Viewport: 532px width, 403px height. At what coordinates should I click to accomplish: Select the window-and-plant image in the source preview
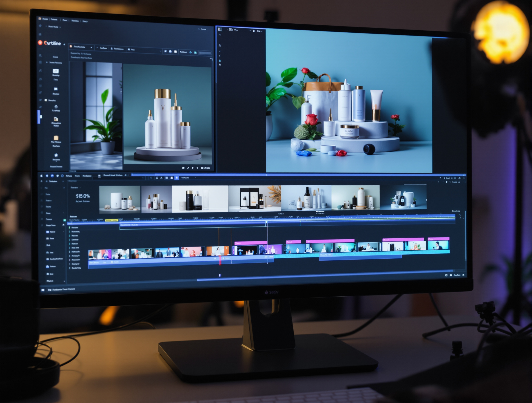96,116
